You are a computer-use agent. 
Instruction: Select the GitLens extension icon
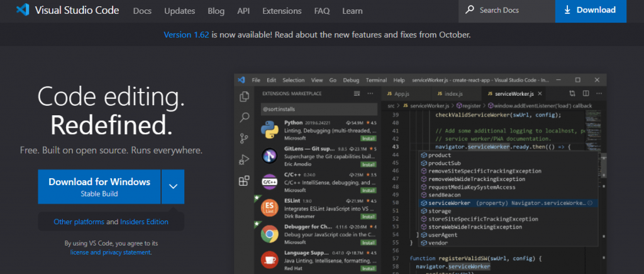coord(270,156)
